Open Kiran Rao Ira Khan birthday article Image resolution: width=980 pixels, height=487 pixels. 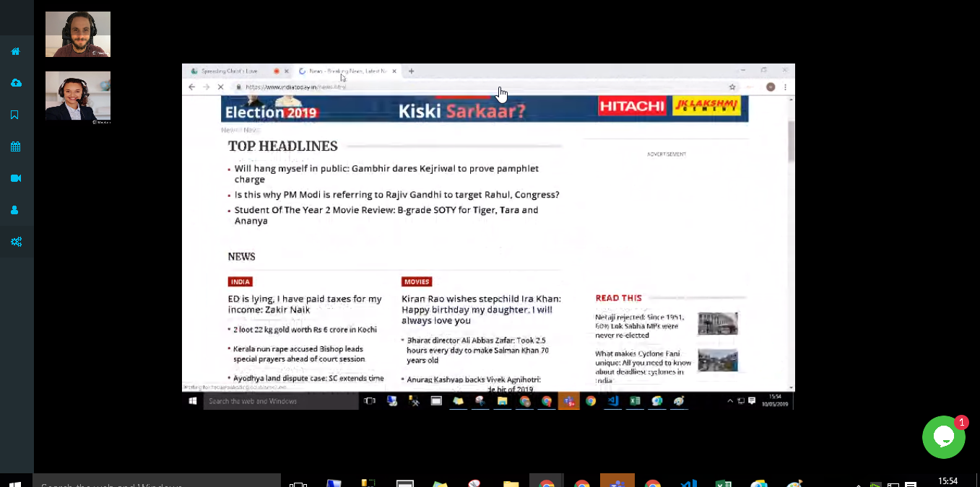[x=481, y=310]
